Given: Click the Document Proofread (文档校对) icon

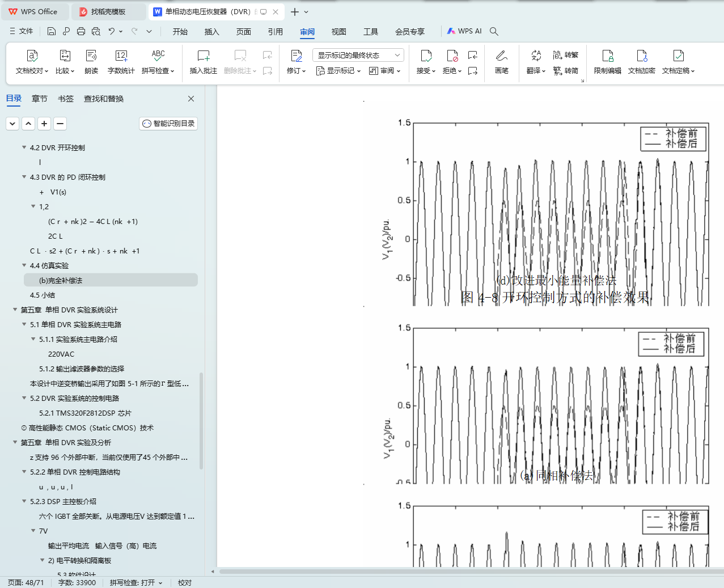Looking at the screenshot, I should [32, 56].
